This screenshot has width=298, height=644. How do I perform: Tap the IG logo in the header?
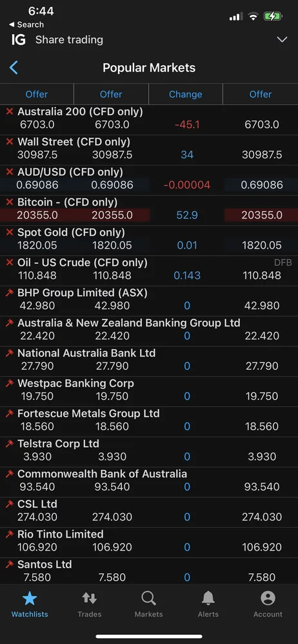click(x=19, y=40)
